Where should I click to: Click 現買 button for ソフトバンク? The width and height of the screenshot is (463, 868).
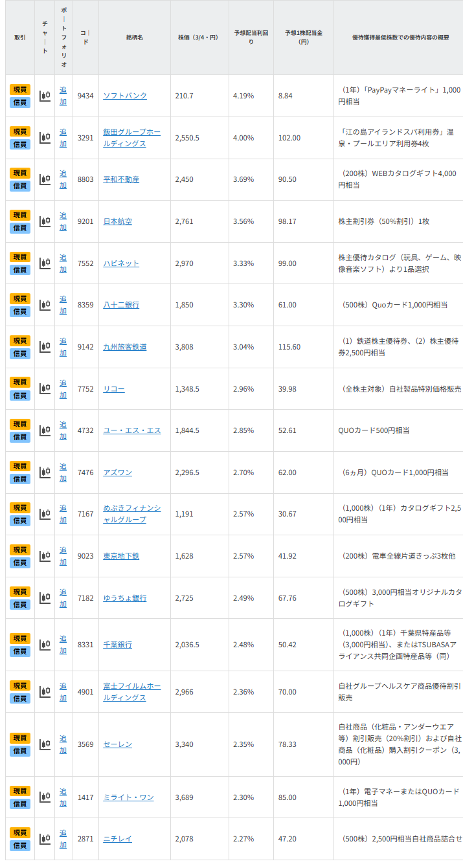tap(20, 89)
